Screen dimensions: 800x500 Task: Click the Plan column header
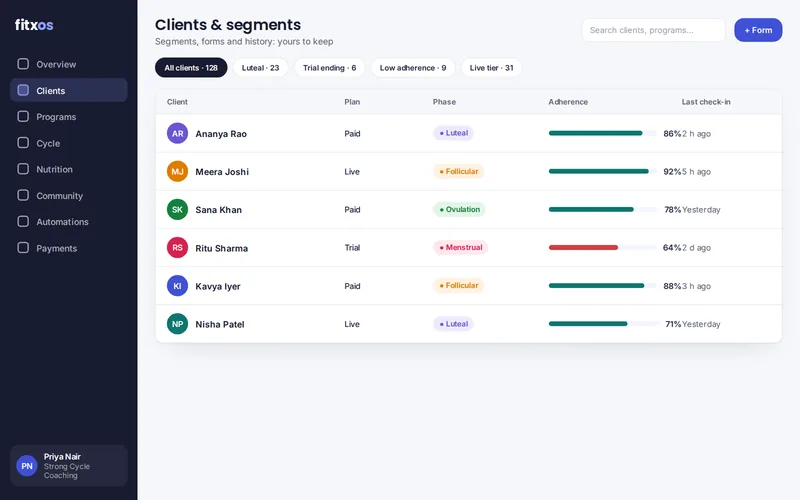352,102
